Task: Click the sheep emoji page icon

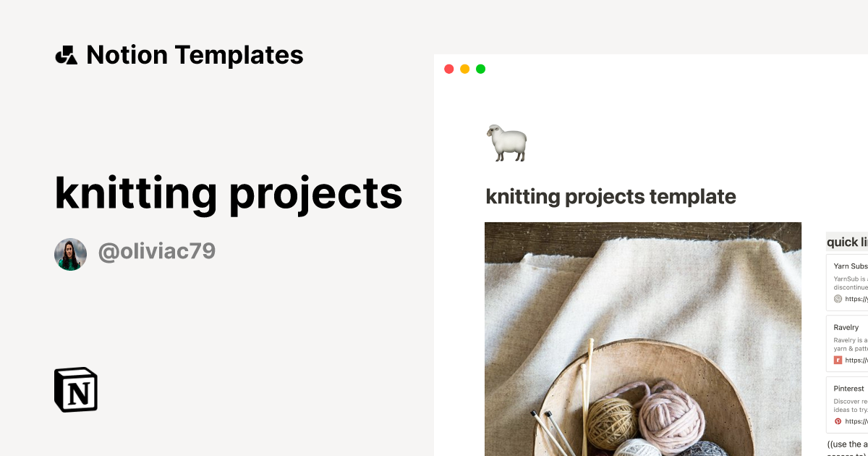Action: click(x=505, y=142)
